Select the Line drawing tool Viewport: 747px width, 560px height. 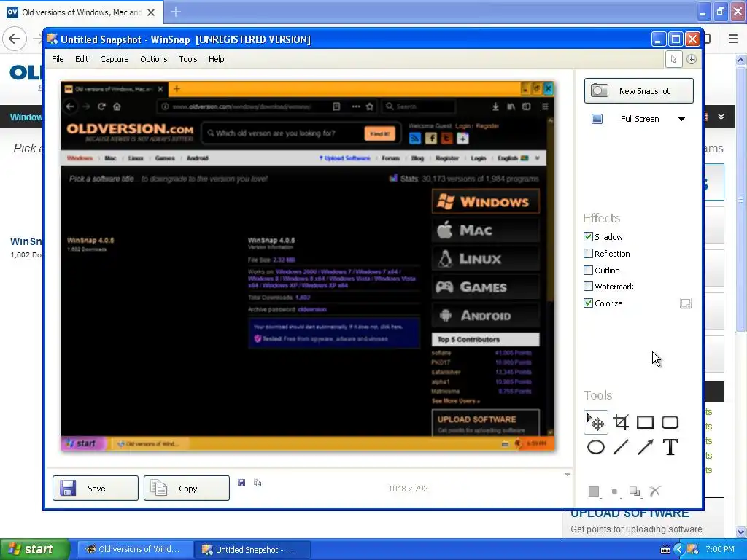(620, 447)
